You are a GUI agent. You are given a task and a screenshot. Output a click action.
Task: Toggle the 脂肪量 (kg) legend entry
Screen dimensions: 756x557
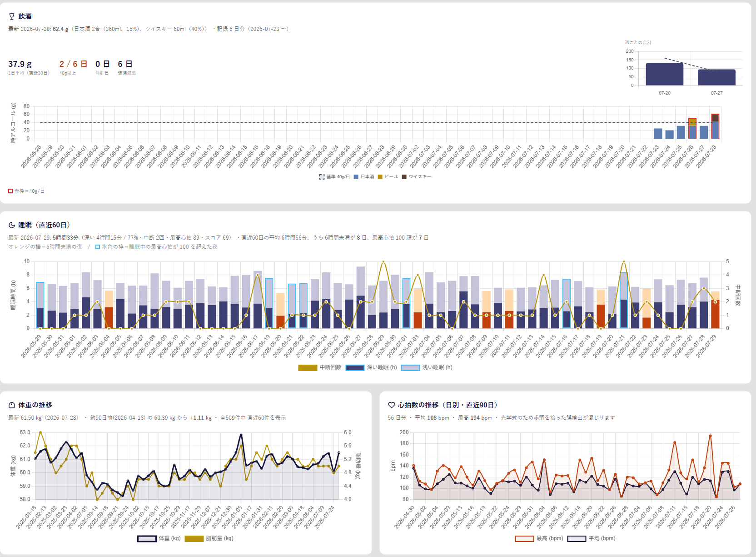pos(209,538)
